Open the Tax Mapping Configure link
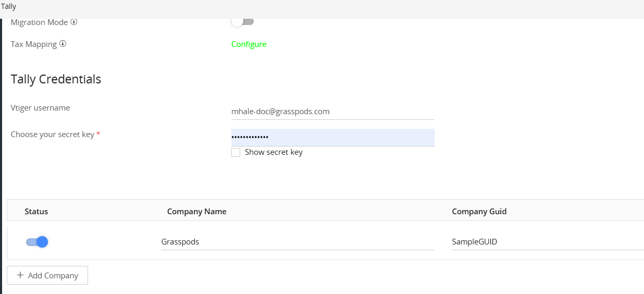This screenshot has height=294, width=644. [249, 44]
